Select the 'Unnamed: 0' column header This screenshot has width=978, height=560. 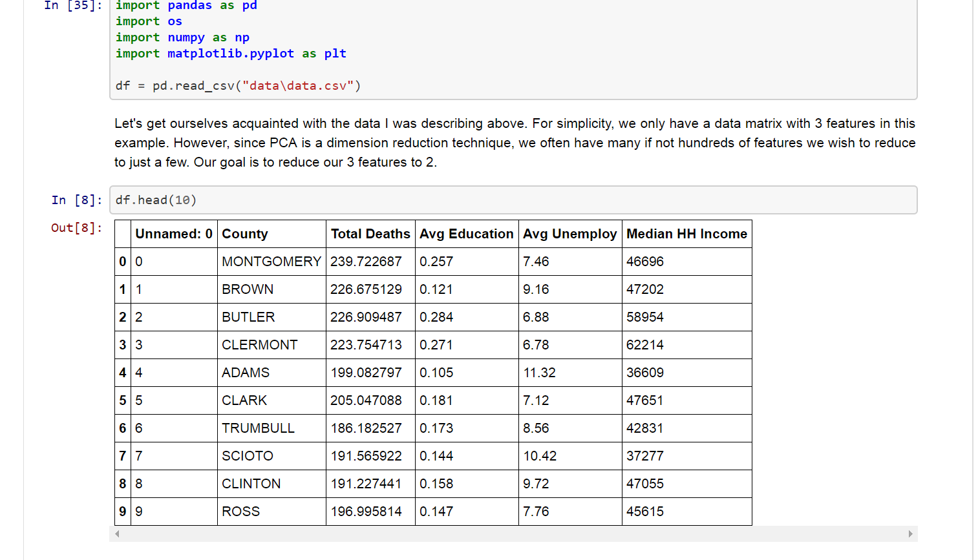(174, 234)
